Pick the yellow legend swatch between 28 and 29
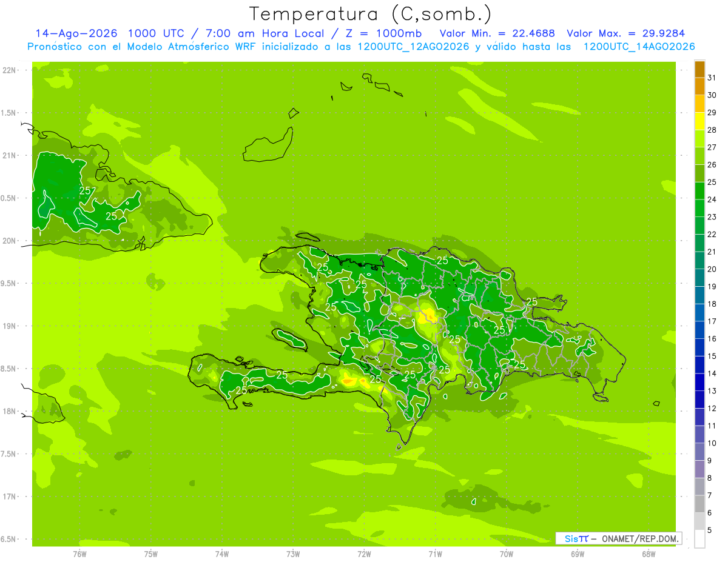 point(699,121)
